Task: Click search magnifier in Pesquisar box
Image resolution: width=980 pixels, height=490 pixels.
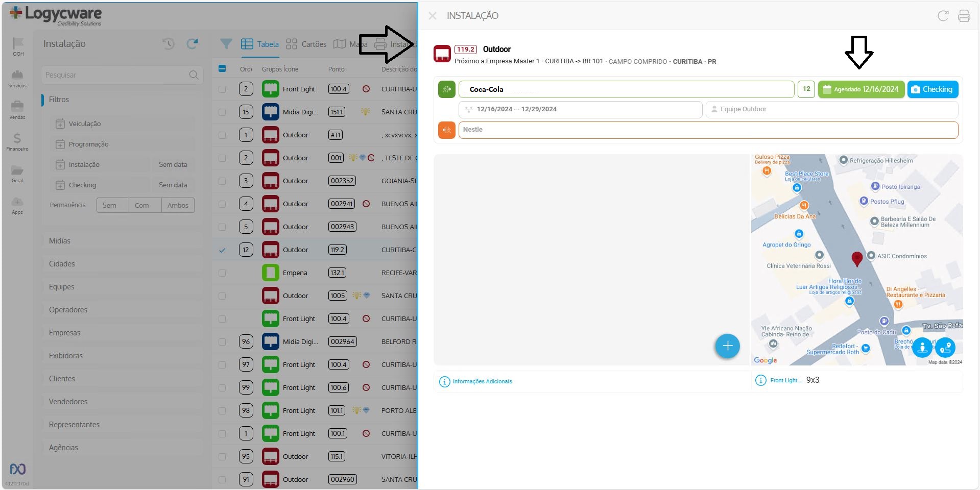Action: point(194,75)
